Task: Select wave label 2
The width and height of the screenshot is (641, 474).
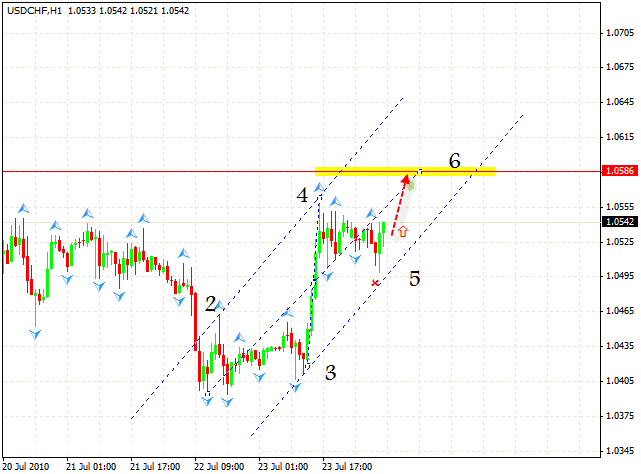Action: click(211, 304)
